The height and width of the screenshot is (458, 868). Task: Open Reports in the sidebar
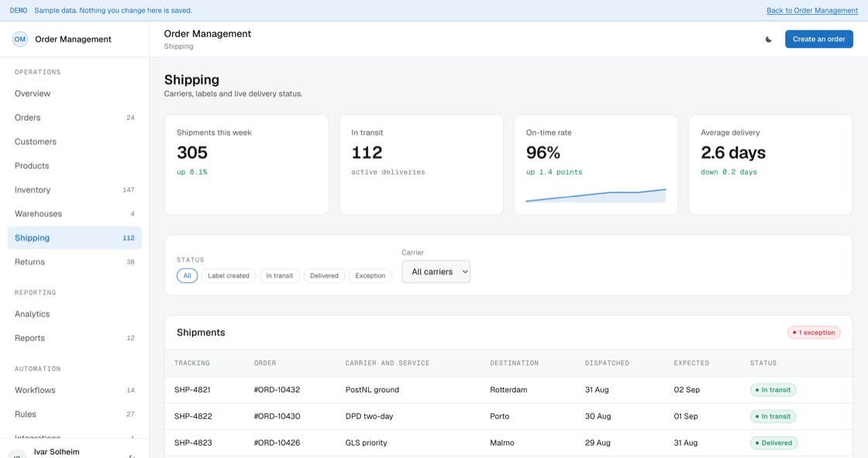(x=74, y=338)
